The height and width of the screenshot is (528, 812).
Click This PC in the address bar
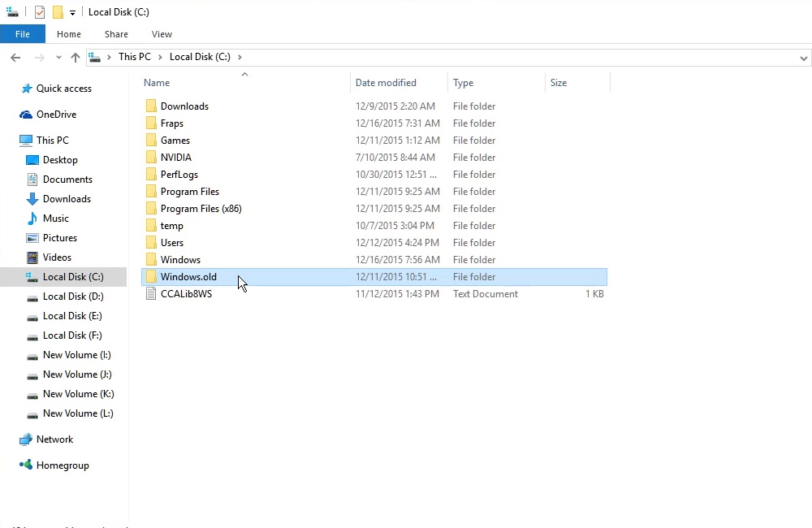point(135,57)
